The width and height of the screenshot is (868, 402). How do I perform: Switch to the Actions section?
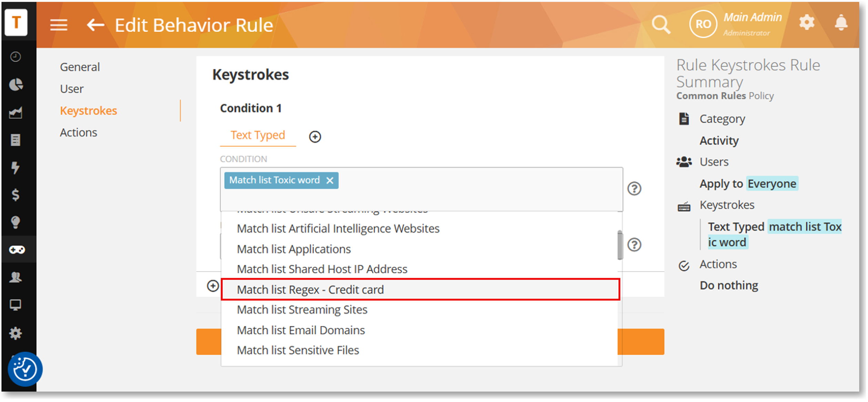(x=79, y=133)
